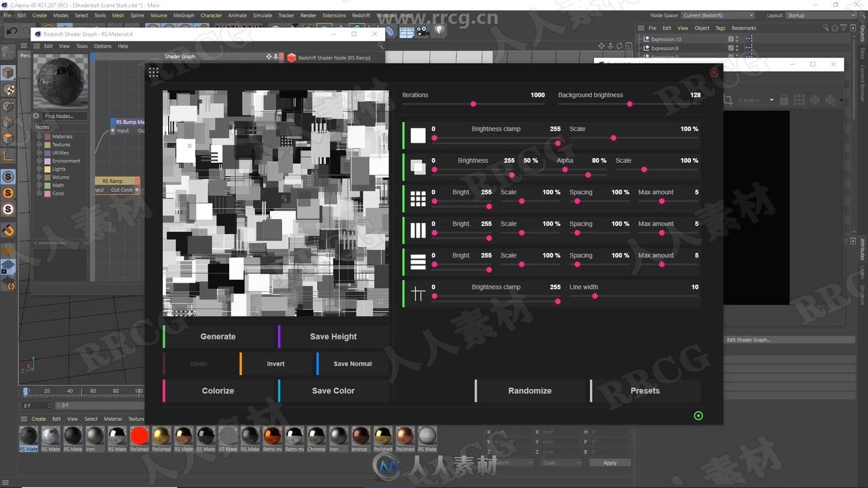The height and width of the screenshot is (488, 868).
Task: Open the MoGraph menu
Action: (184, 15)
